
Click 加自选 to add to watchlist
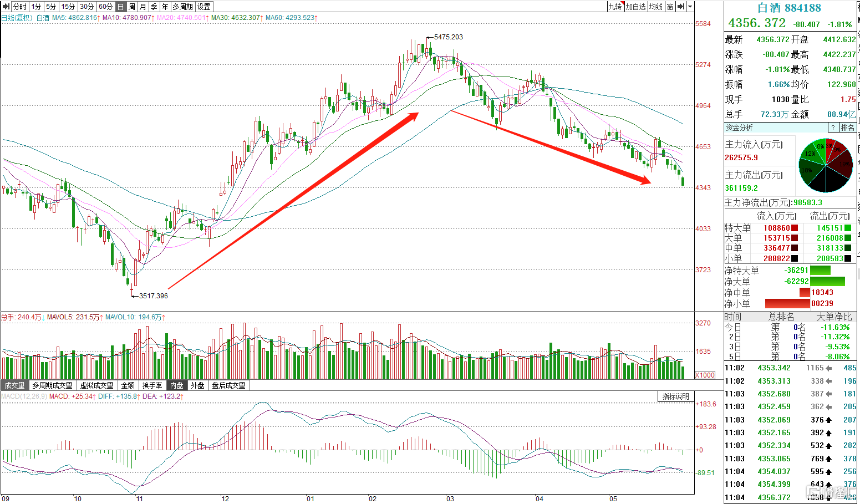636,7
